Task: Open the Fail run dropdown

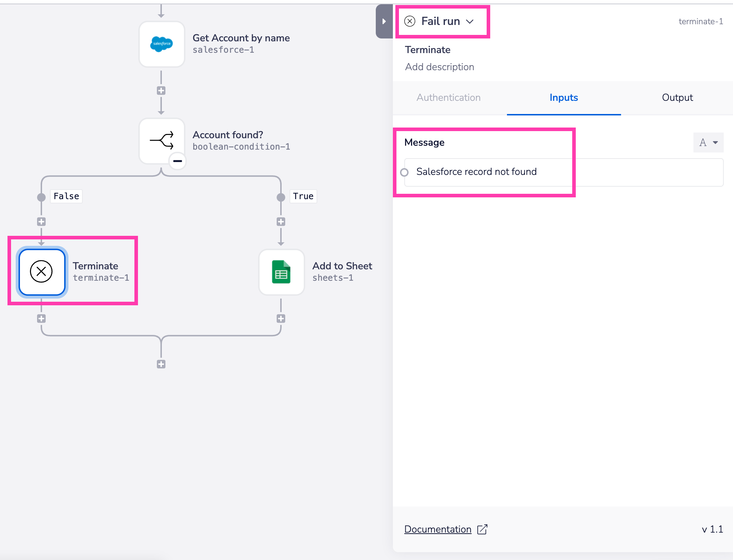Action: 471,21
